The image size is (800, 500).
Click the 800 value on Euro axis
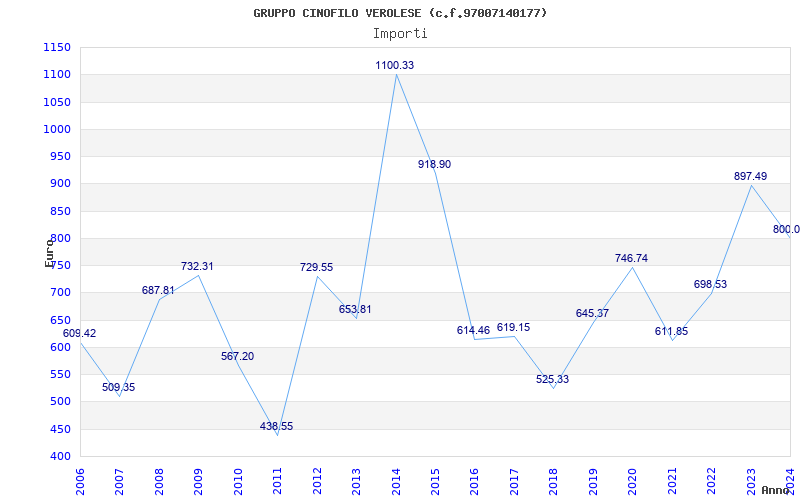pyautogui.click(x=60, y=238)
